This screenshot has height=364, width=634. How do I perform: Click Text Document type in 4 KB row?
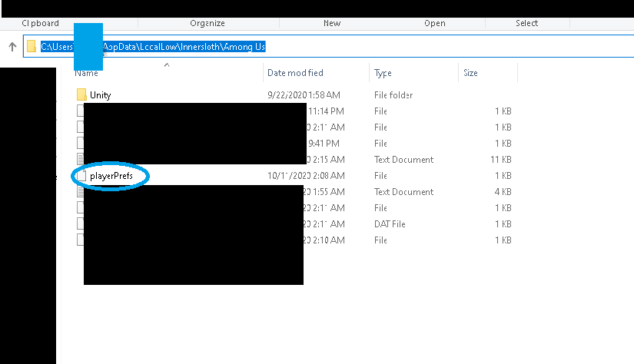point(403,192)
